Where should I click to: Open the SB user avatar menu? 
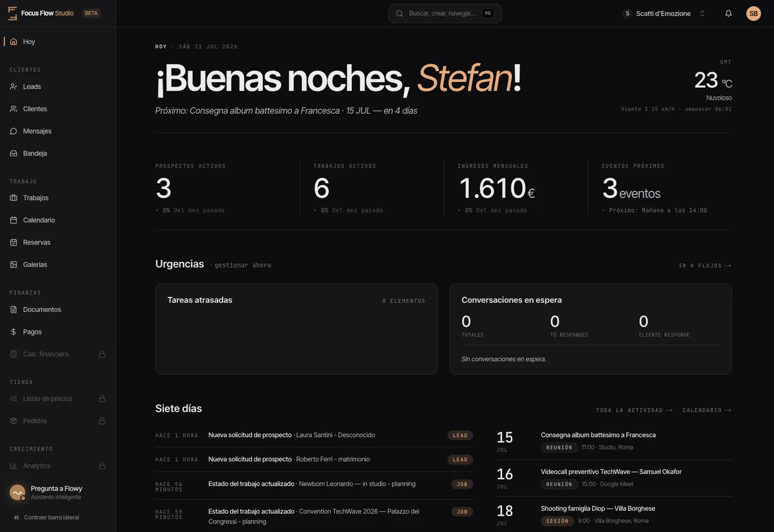tap(753, 13)
